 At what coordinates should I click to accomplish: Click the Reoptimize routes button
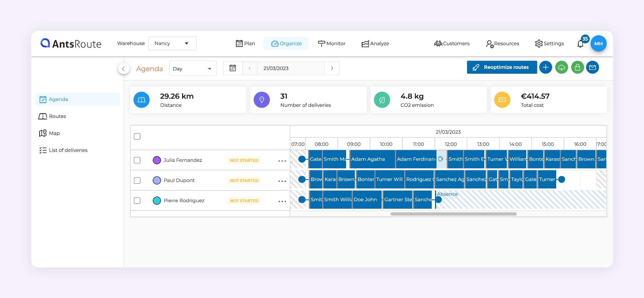502,67
